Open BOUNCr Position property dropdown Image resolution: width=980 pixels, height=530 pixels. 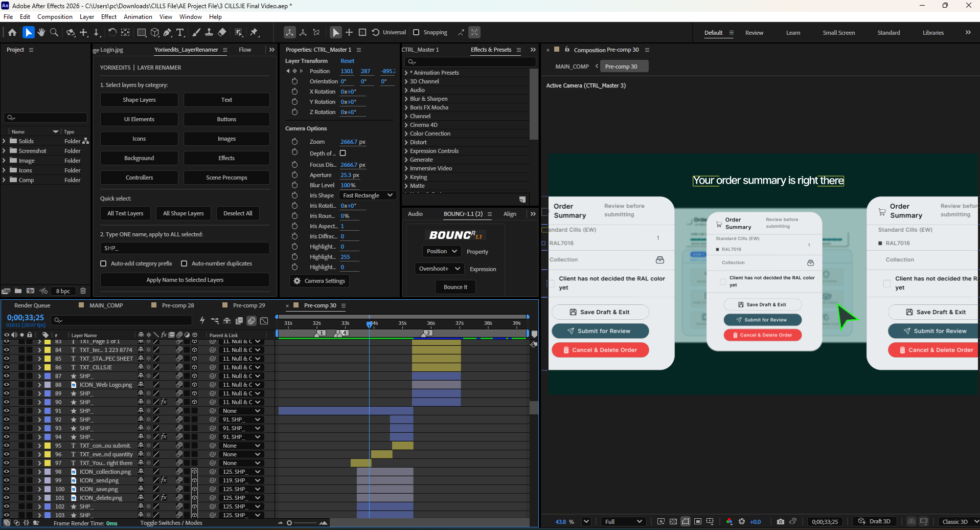[x=442, y=251]
